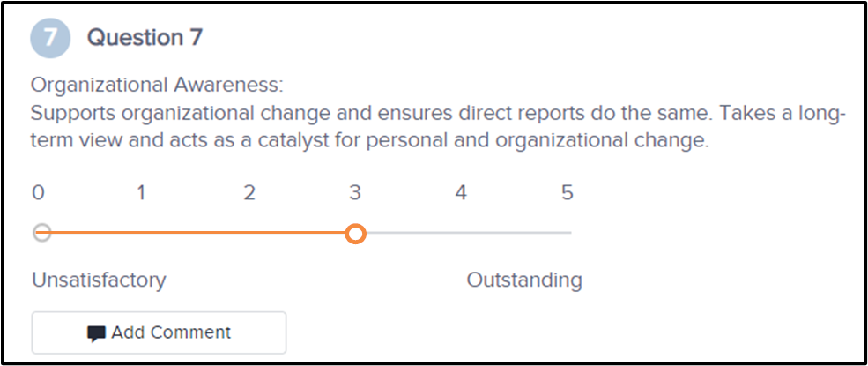The height and width of the screenshot is (366, 868).
Task: Click the blue Question 7 number badge
Action: (x=50, y=38)
